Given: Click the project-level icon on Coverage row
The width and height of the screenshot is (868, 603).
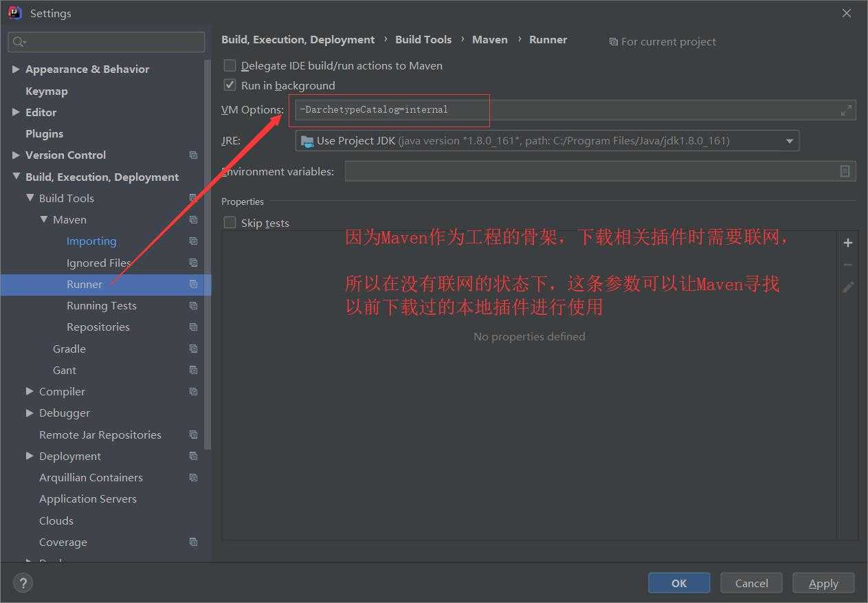Looking at the screenshot, I should 193,542.
